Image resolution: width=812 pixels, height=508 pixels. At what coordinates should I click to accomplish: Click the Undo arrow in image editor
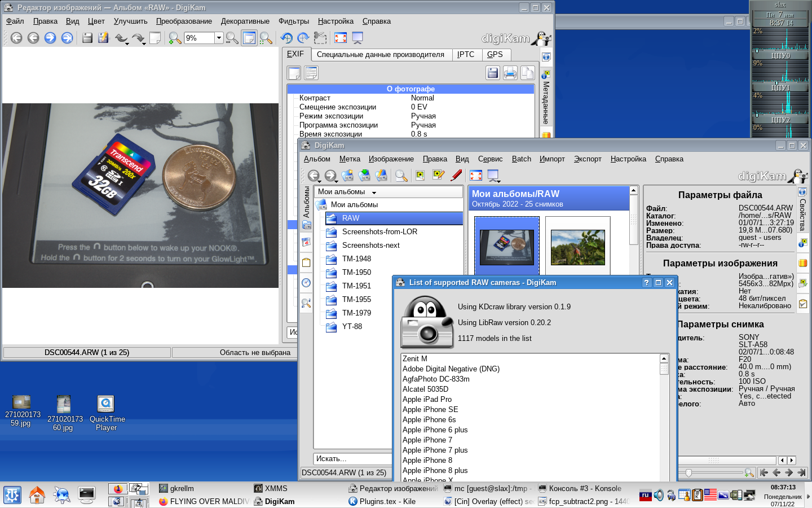(122, 38)
